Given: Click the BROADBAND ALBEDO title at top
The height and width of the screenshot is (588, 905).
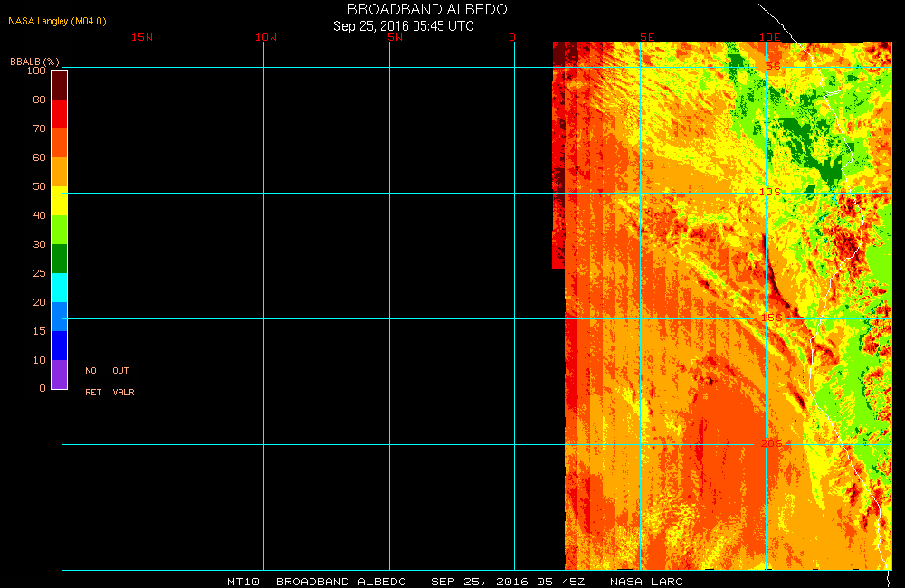Looking at the screenshot, I should click(x=427, y=9).
